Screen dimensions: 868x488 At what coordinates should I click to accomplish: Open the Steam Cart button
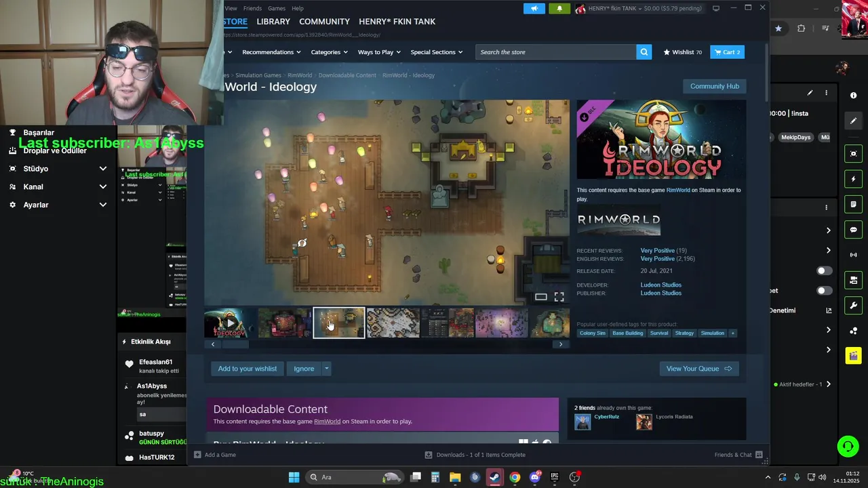tap(727, 52)
